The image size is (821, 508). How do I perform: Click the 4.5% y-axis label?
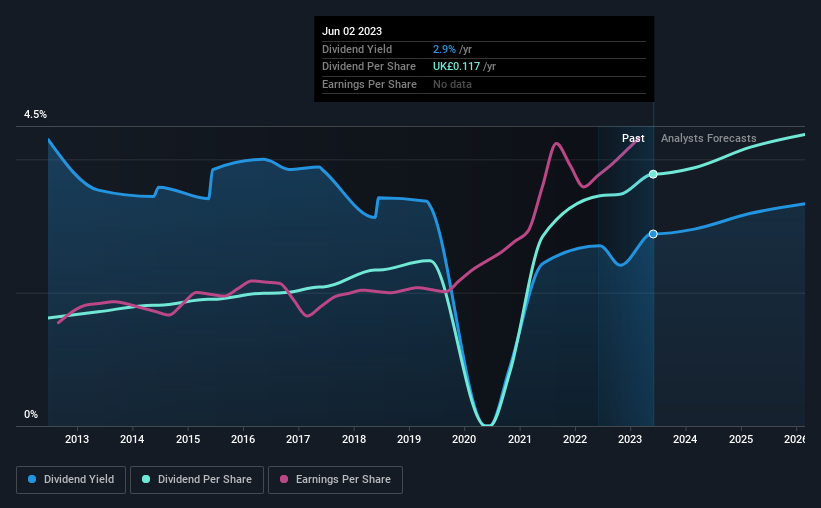point(35,114)
